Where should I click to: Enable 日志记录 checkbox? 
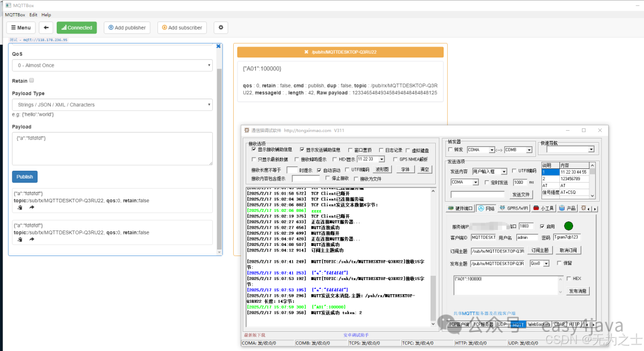381,150
